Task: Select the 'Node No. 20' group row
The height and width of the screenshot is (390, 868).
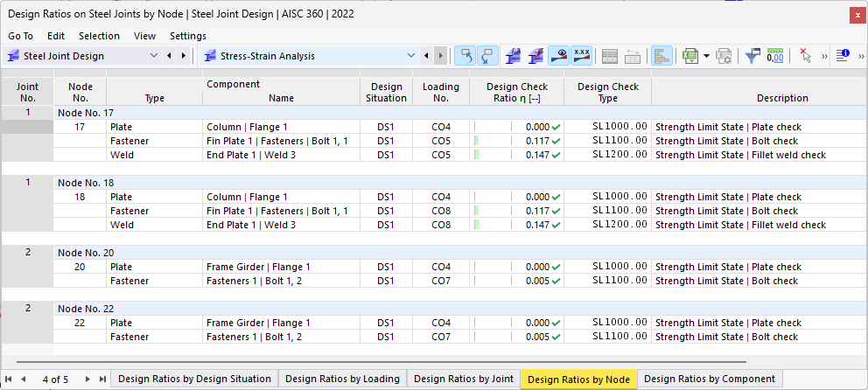Action: coord(460,253)
